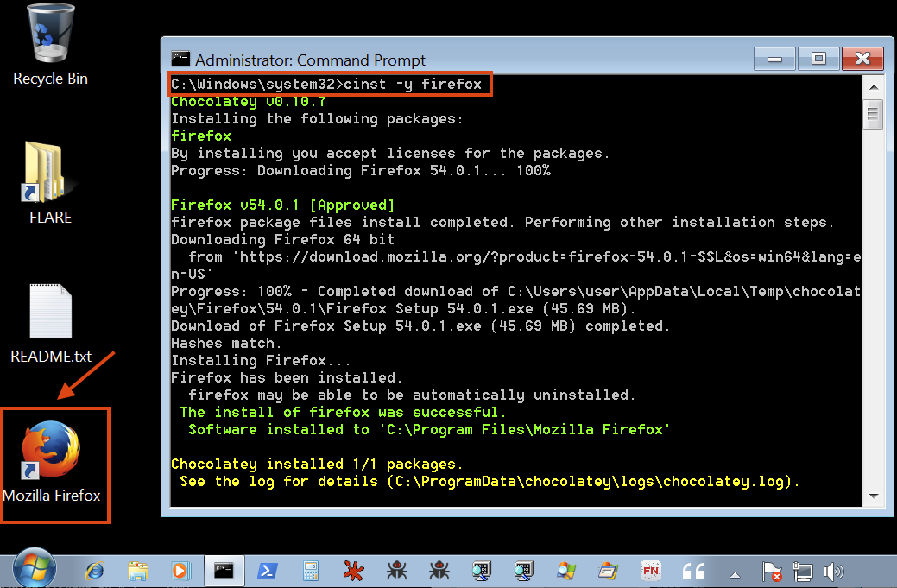The height and width of the screenshot is (588, 897).
Task: Open Command Prompt window system menu icon
Action: coord(180,59)
